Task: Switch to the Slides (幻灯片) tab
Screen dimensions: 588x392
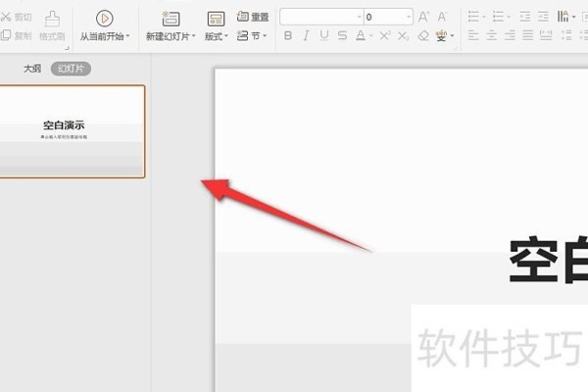Action: pyautogui.click(x=71, y=69)
